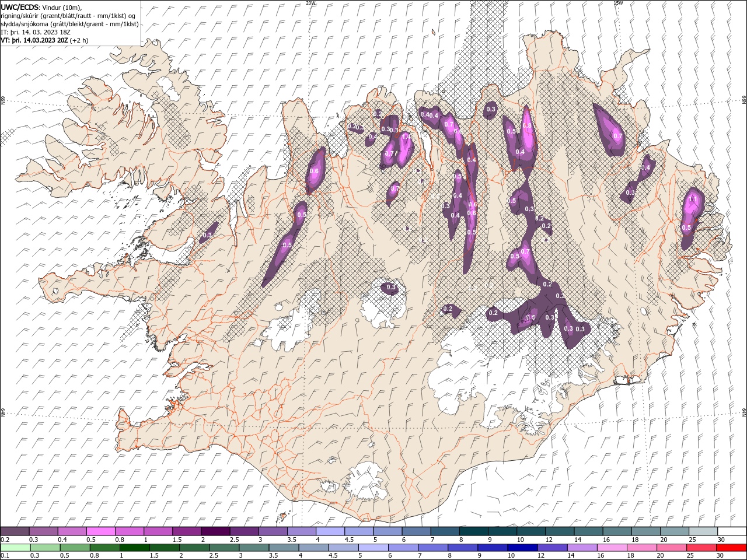Select the upper legend swatch starting at 18
The width and height of the screenshot is (747, 560).
point(645,531)
